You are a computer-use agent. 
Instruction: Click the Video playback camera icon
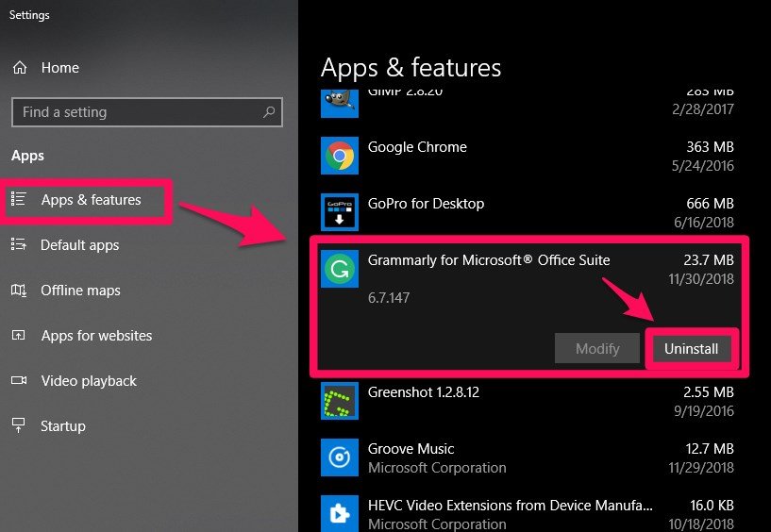19,380
